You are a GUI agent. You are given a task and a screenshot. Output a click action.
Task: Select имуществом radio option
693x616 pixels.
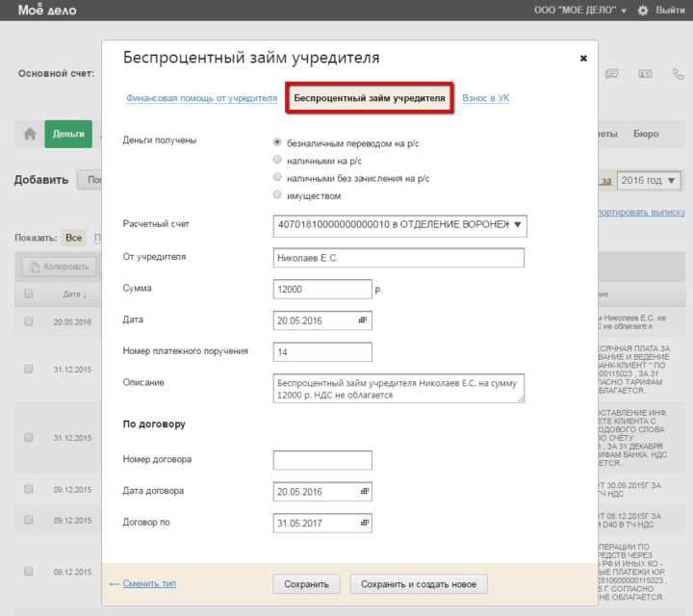[277, 194]
